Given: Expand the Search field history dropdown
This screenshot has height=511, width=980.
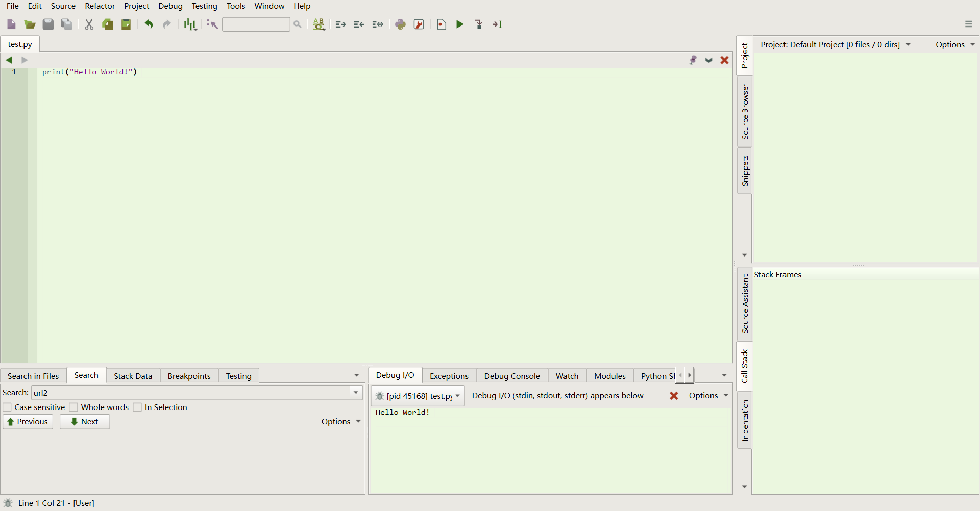Looking at the screenshot, I should point(356,393).
